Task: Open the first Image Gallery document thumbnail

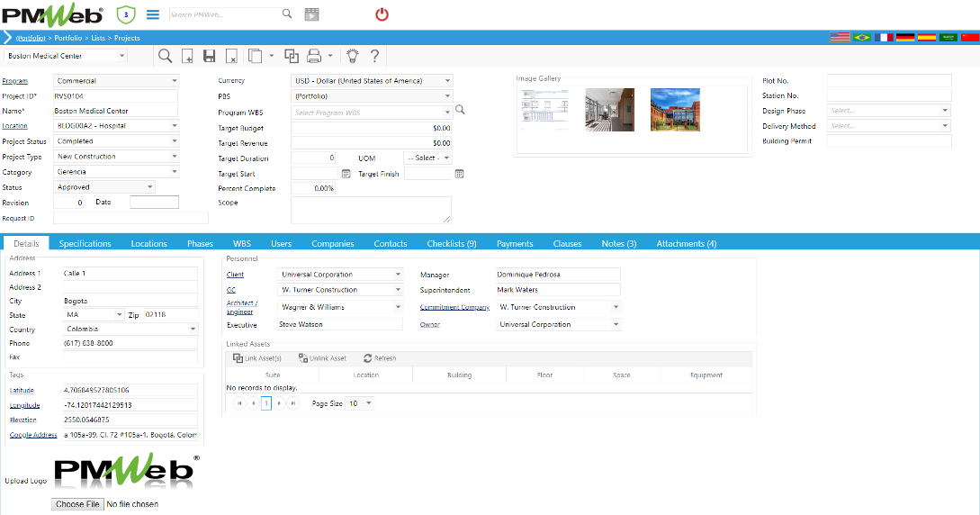Action: pyautogui.click(x=544, y=109)
